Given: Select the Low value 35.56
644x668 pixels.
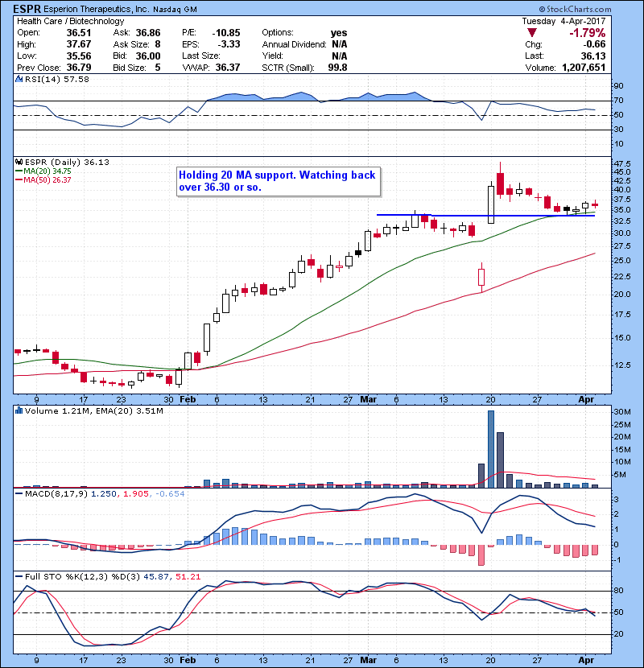Looking at the screenshot, I should point(79,56).
